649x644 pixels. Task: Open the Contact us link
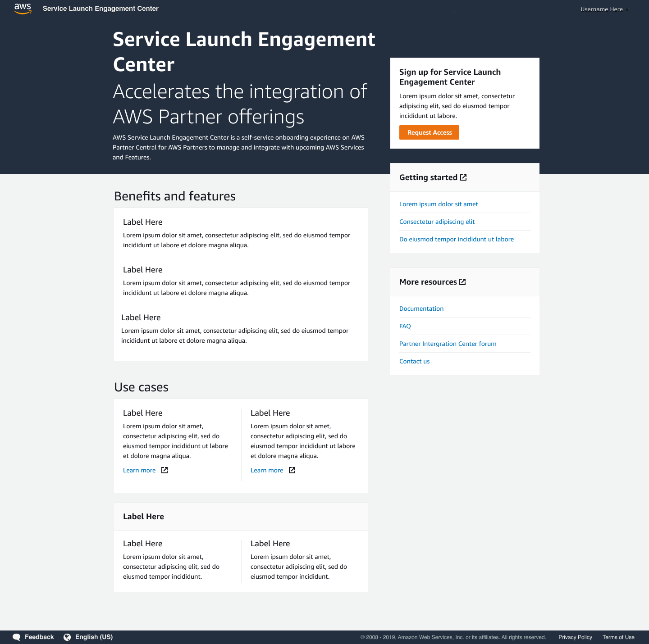[415, 361]
